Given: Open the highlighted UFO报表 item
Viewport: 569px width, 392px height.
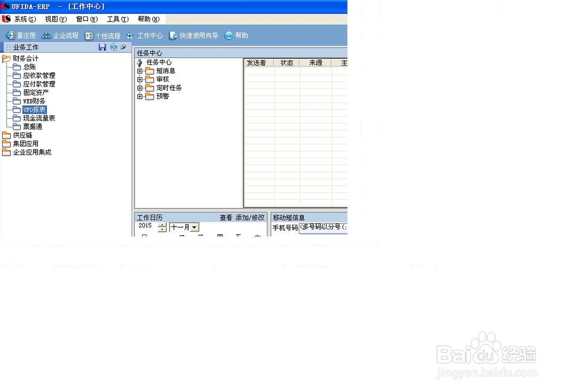Looking at the screenshot, I should pos(35,110).
